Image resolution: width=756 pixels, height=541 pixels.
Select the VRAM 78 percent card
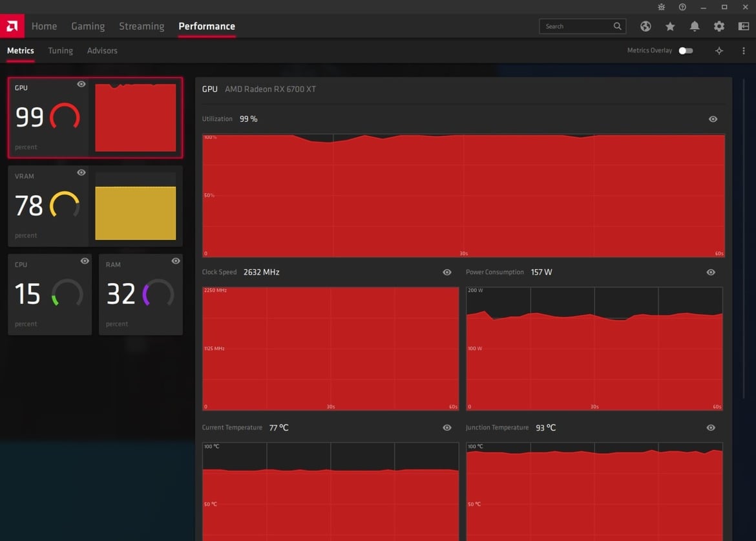point(96,206)
